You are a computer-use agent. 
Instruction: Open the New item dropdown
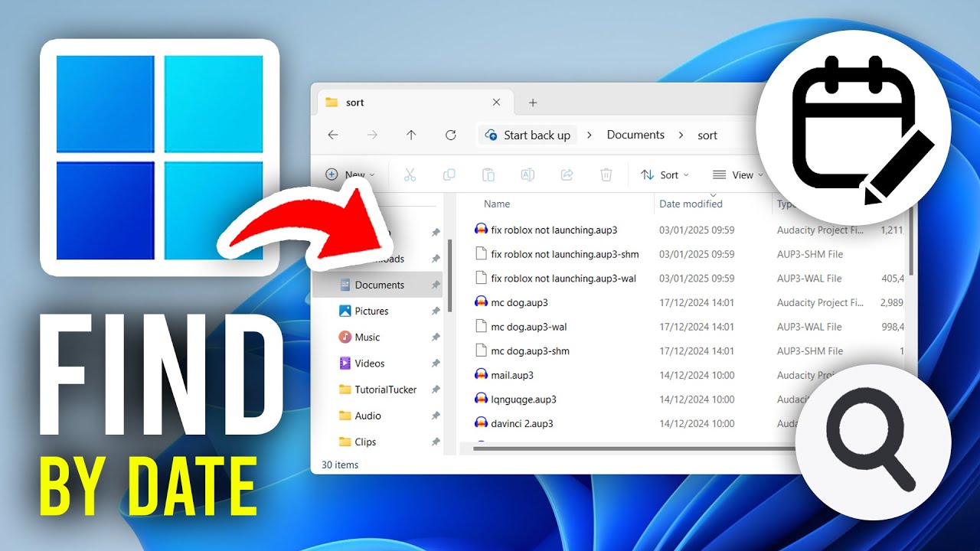(350, 174)
